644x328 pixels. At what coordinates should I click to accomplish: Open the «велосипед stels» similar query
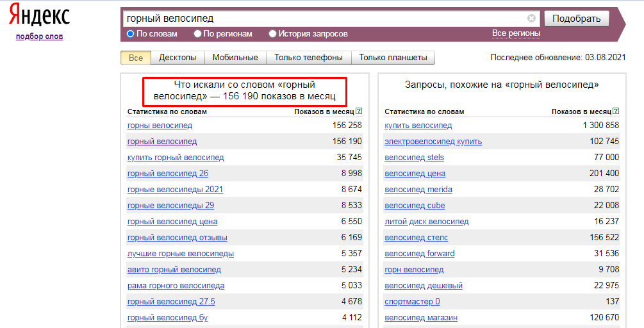click(414, 158)
